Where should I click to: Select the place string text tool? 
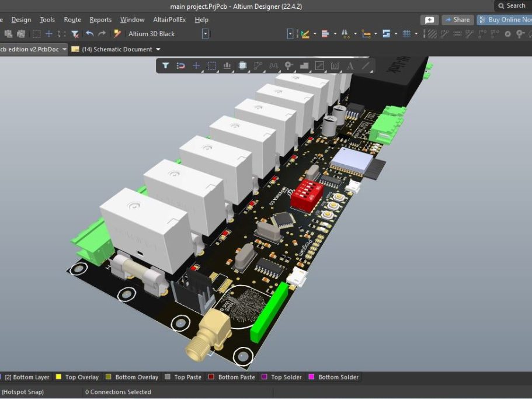(350, 66)
